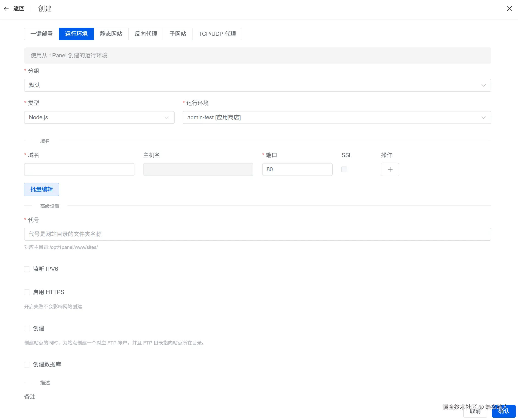The image size is (518, 420).
Task: Enable the 监听 IPV6 checkbox
Action: coord(27,269)
